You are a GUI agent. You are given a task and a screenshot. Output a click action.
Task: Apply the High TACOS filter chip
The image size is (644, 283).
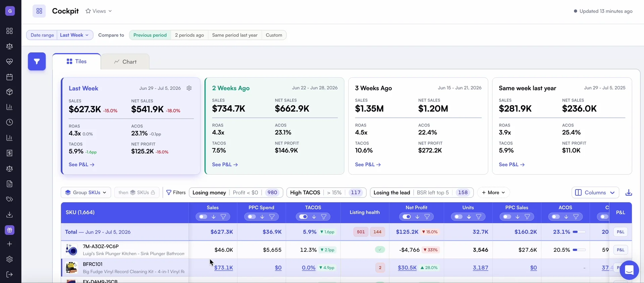326,192
